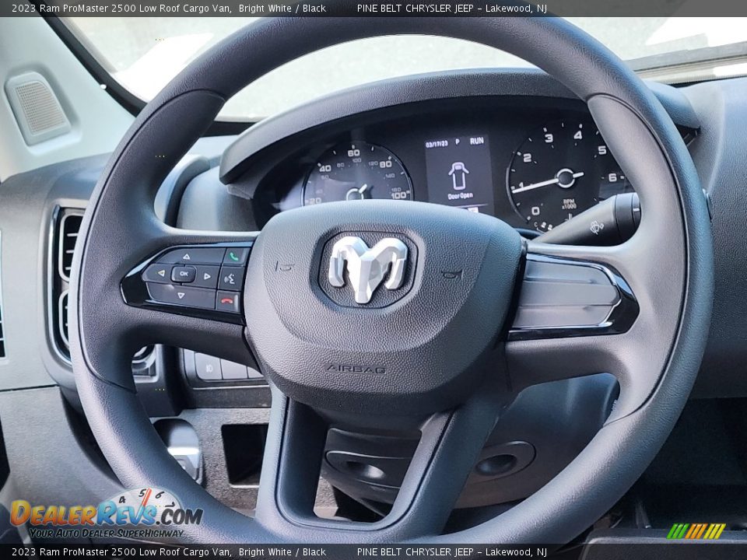Click the tachometer needle hub
Image resolution: width=747 pixels, height=560 pixels.
click(566, 177)
